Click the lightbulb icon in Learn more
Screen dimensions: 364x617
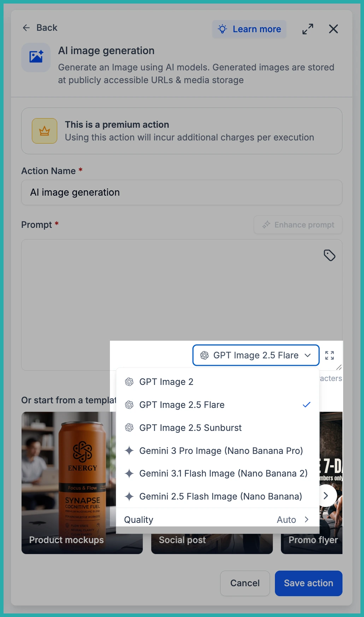tap(222, 29)
